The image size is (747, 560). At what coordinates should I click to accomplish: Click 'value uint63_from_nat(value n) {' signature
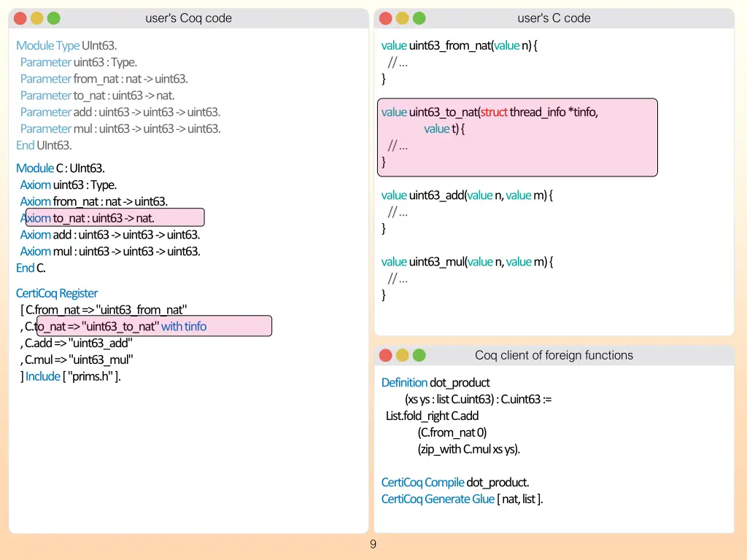click(460, 46)
